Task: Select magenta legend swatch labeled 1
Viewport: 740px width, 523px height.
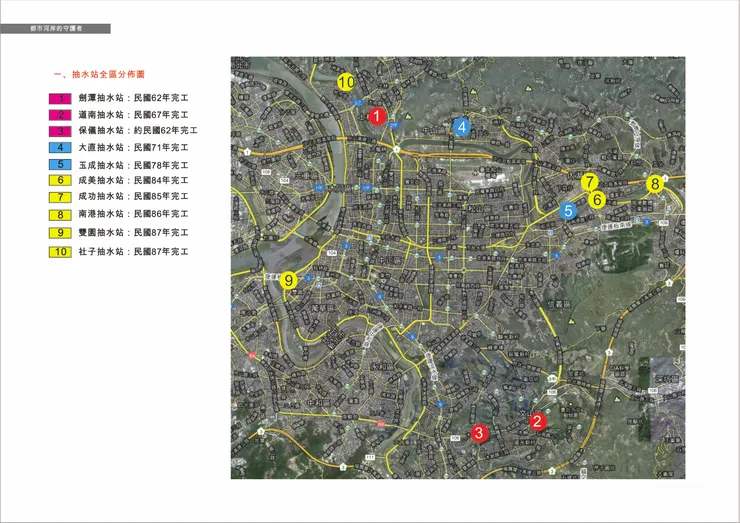Action: tap(60, 99)
